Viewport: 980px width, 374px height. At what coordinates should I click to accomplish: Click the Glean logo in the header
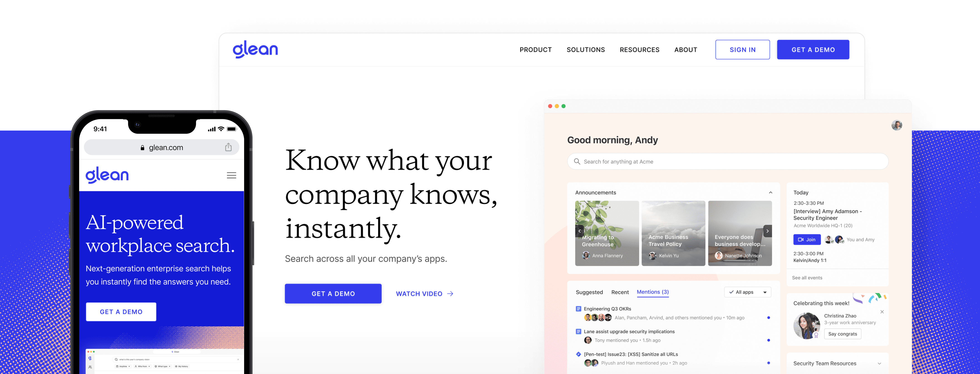coord(255,49)
